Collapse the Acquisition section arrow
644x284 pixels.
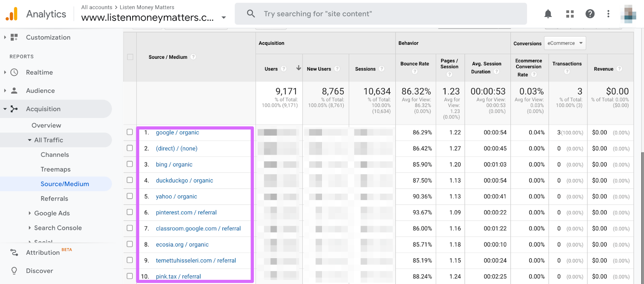coord(5,109)
